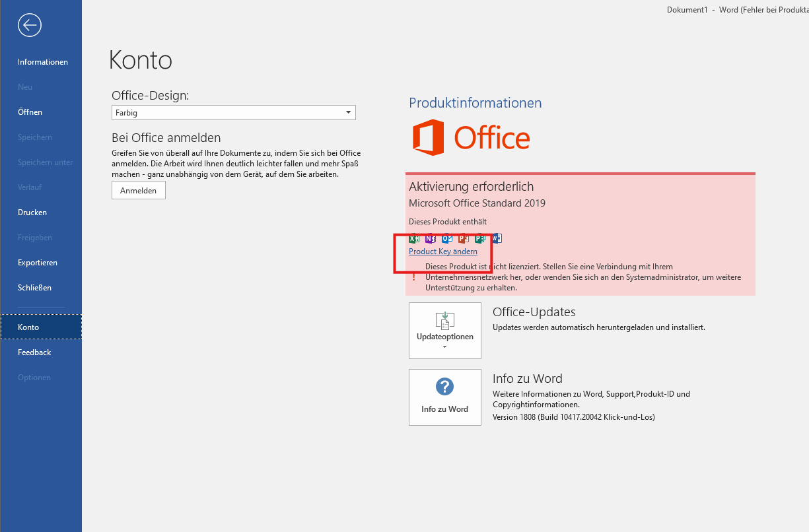Viewport: 809px width, 532px height.
Task: Click the PowerPoint icon in product list
Action: (x=464, y=238)
